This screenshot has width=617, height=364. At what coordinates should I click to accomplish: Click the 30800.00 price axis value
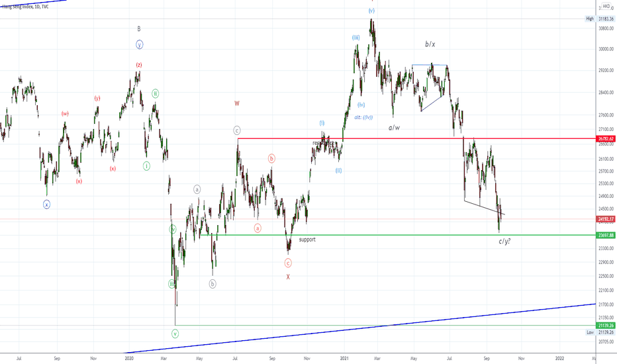pyautogui.click(x=606, y=28)
